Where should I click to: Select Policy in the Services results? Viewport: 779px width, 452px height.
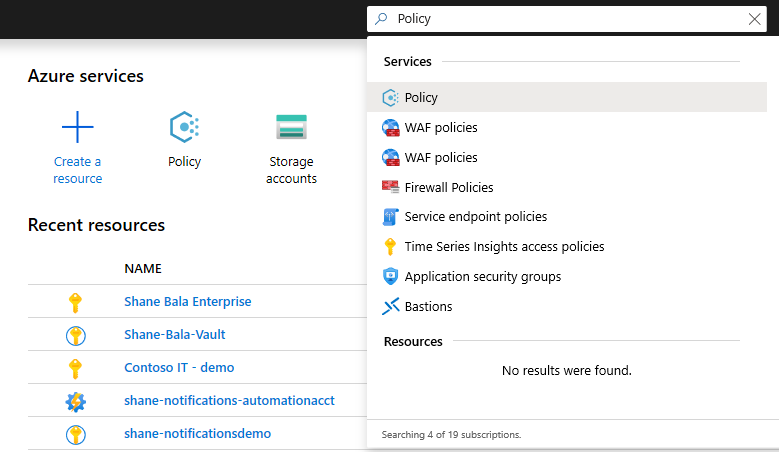coord(567,97)
